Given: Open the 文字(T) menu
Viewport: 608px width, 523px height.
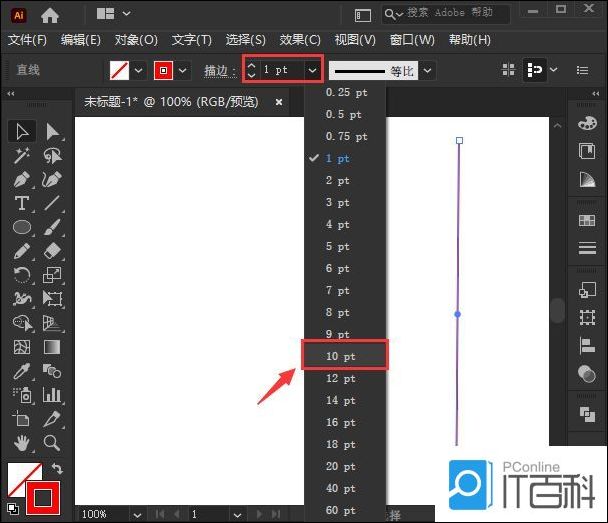Looking at the screenshot, I should pyautogui.click(x=192, y=40).
